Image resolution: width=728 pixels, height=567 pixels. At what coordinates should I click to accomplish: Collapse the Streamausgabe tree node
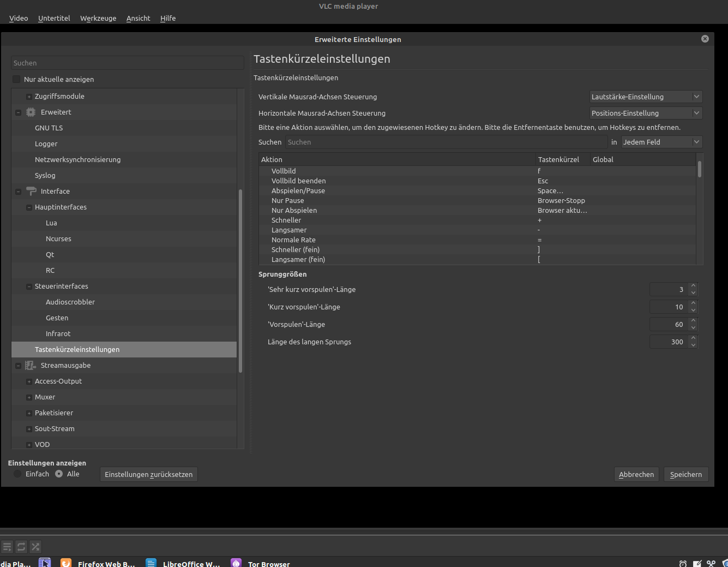click(x=18, y=366)
